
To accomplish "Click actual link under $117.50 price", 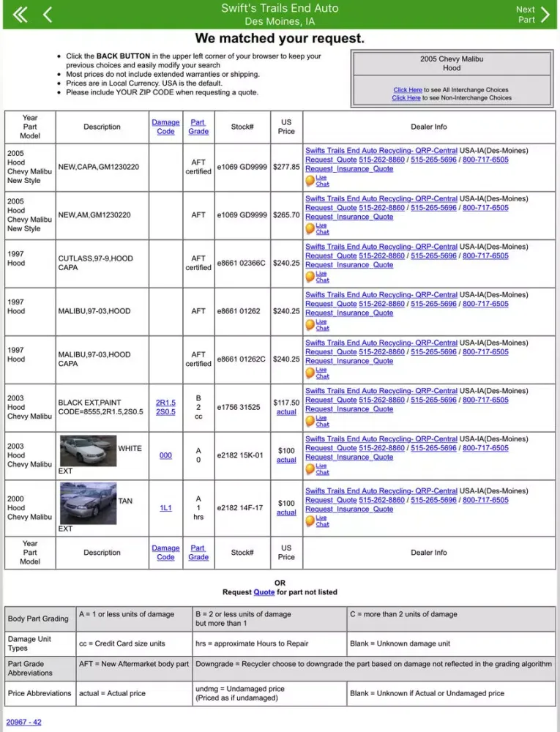I will pos(286,411).
